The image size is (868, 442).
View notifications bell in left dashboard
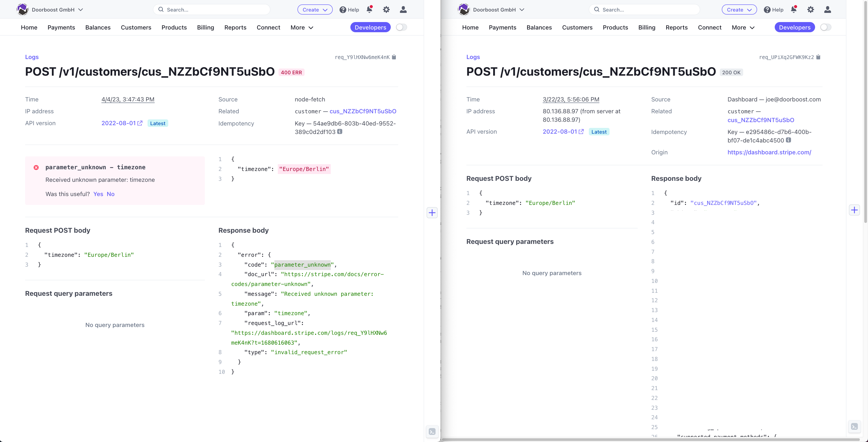369,9
